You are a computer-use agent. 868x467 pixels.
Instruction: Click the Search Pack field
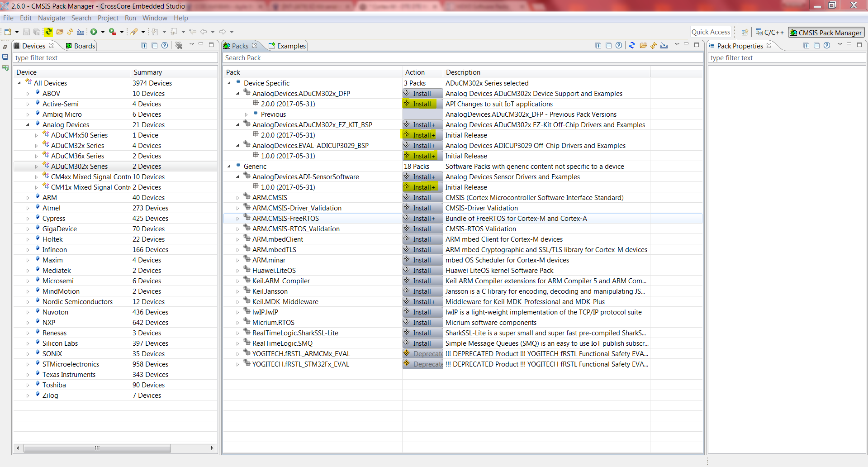(463, 58)
